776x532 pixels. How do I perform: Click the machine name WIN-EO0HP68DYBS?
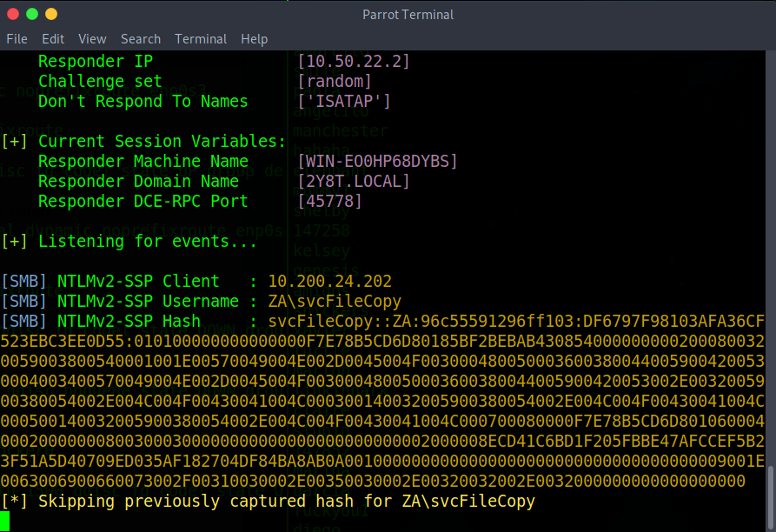point(377,162)
